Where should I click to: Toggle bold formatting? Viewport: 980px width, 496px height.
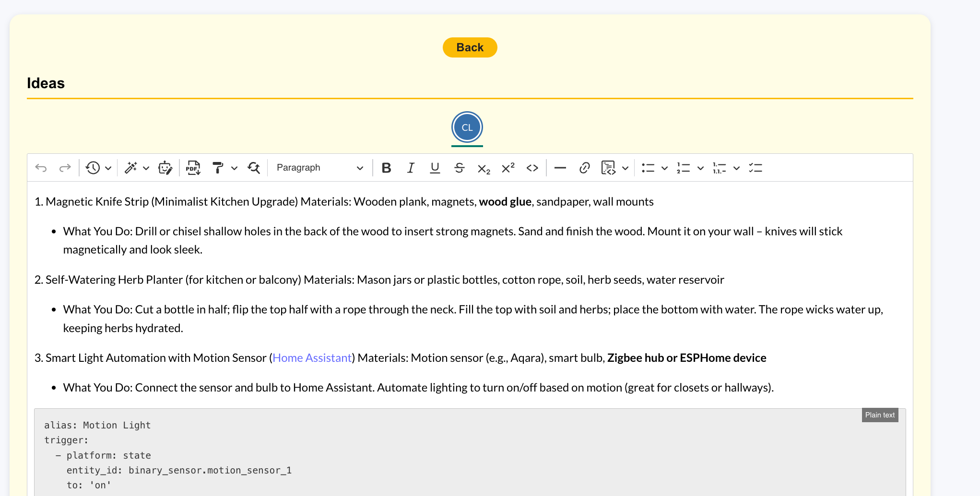coord(387,168)
